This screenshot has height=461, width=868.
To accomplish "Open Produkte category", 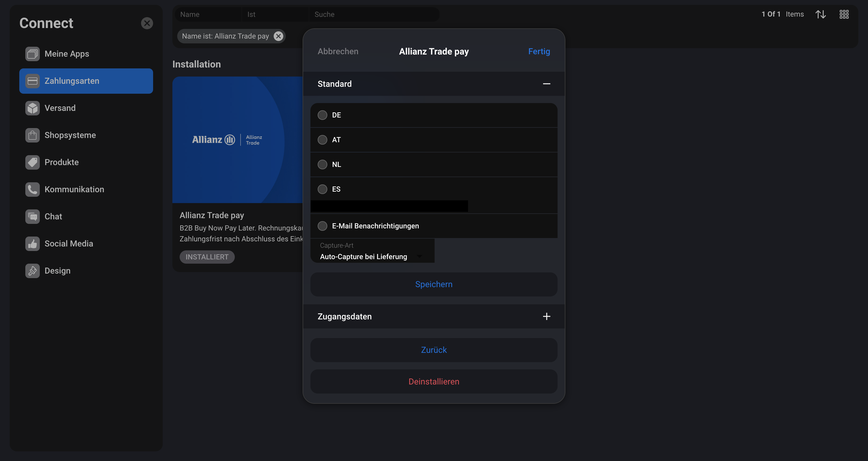I will coord(86,162).
